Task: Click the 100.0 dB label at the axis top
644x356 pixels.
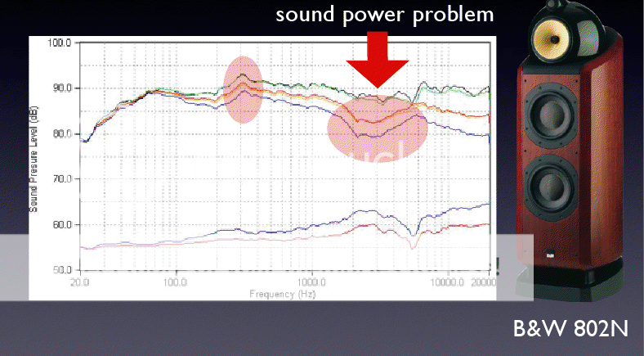Action: [x=60, y=43]
